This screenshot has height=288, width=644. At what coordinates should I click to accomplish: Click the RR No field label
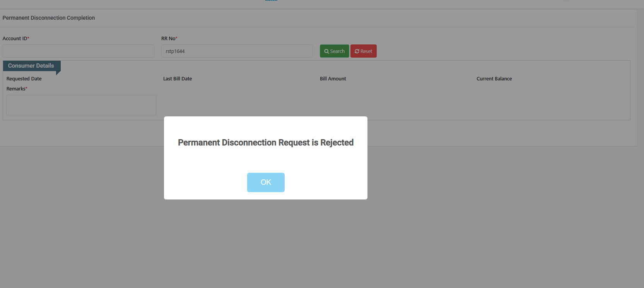pyautogui.click(x=168, y=39)
